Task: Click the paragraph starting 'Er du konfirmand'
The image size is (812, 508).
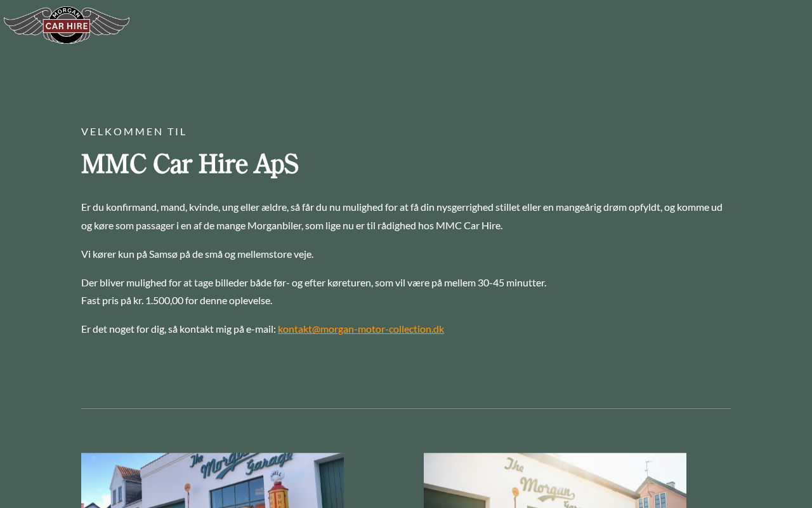Action: pos(402,216)
